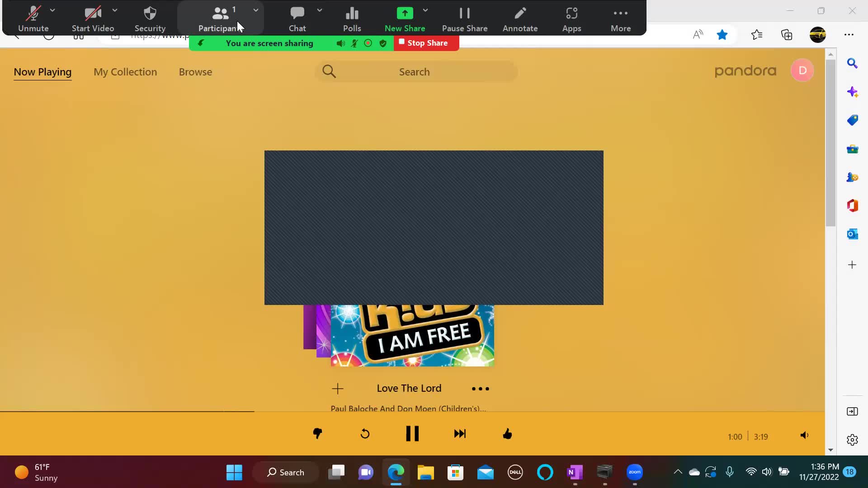Screen dimensions: 868x488
Task: Open Outlook in Edge sidebar
Action: (x=852, y=234)
